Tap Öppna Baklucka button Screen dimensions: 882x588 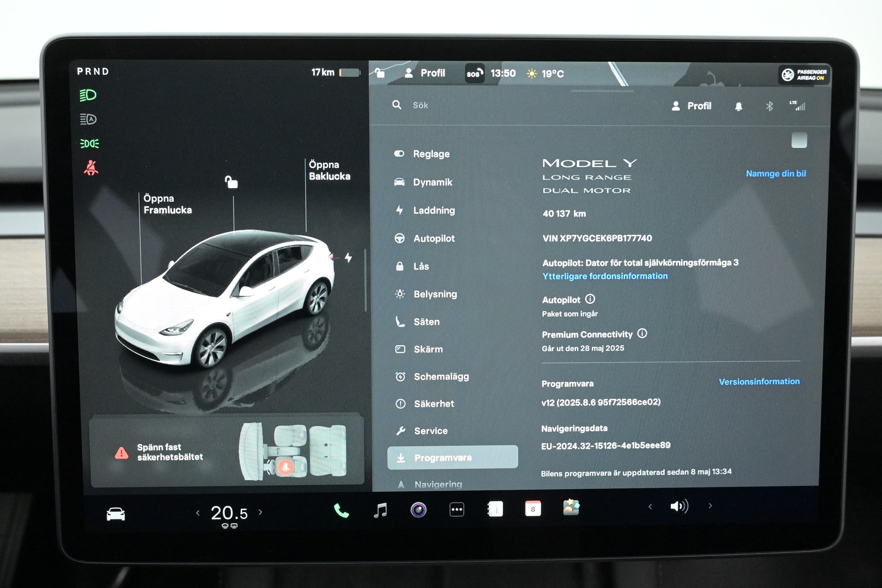[x=330, y=171]
